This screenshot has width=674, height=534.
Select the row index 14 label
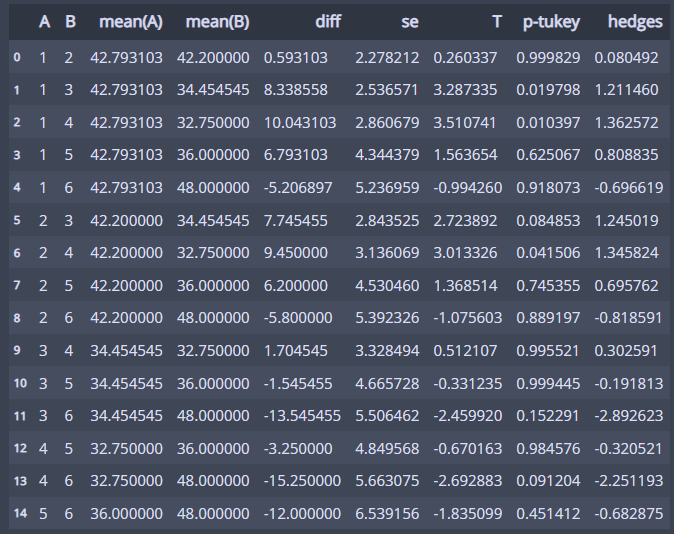point(20,513)
